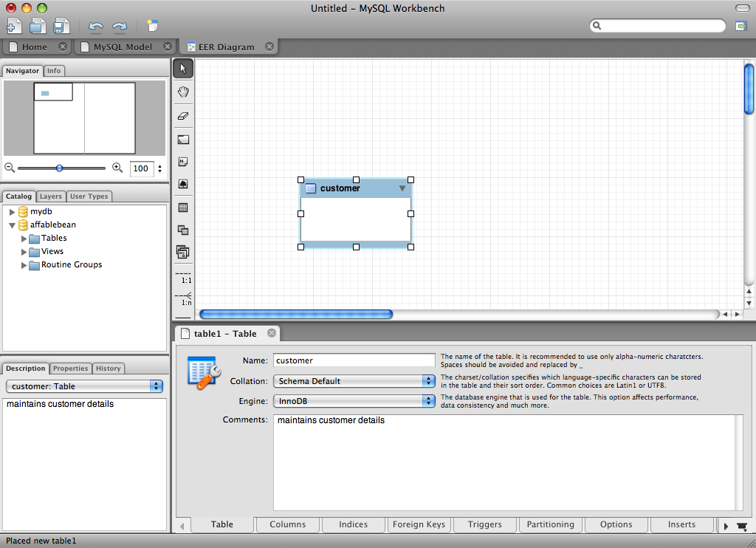The height and width of the screenshot is (548, 756).
Task: Click the zoom in magnifier icon
Action: pos(117,168)
